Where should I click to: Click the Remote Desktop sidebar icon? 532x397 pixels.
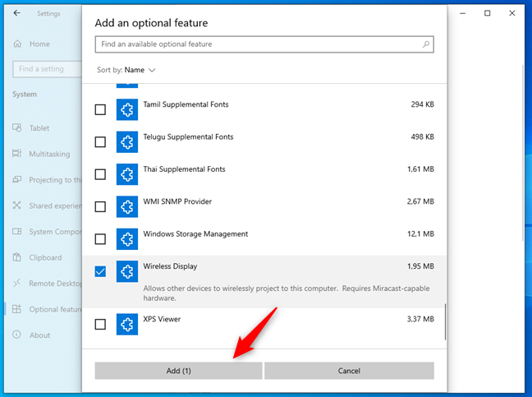click(x=17, y=283)
